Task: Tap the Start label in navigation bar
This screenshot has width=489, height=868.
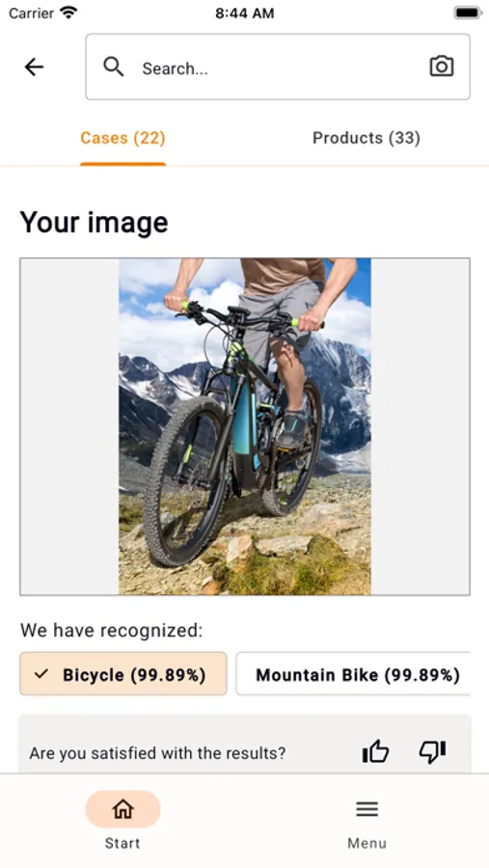Action: click(x=122, y=843)
